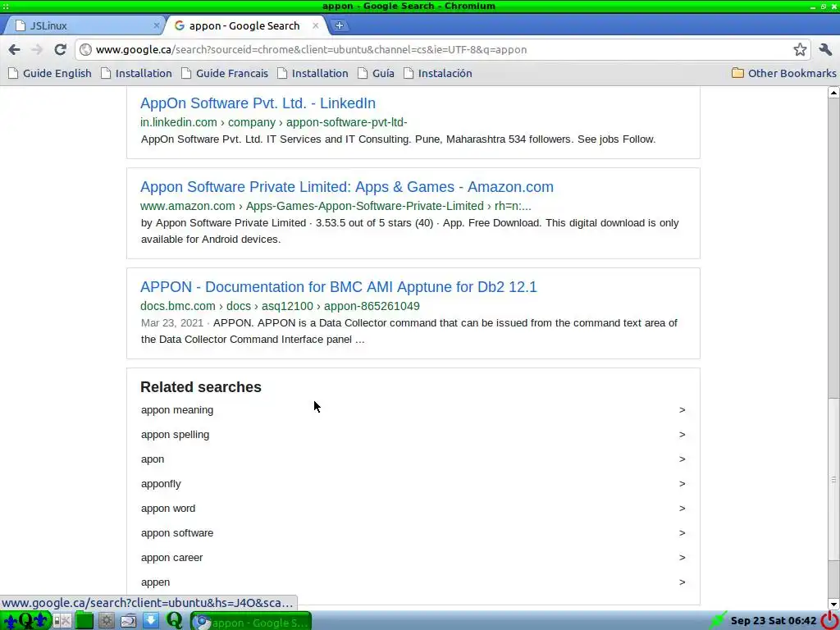
Task: Click the green network connection tray icon
Action: pyautogui.click(x=718, y=620)
